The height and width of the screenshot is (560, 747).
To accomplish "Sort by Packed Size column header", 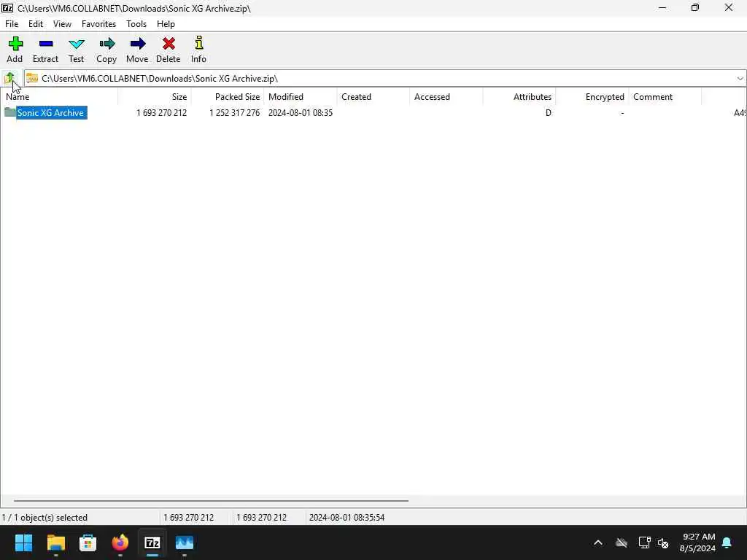I will 228,97.
